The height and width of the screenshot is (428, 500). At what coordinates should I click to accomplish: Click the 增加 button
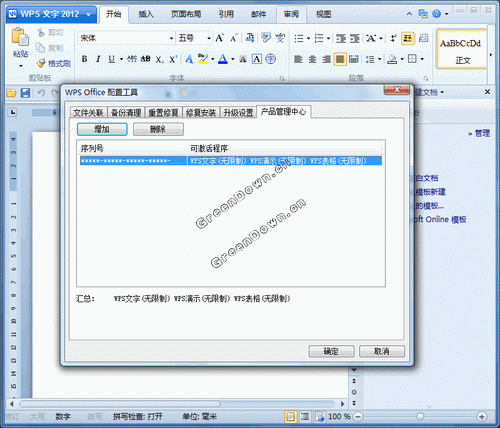[102, 129]
